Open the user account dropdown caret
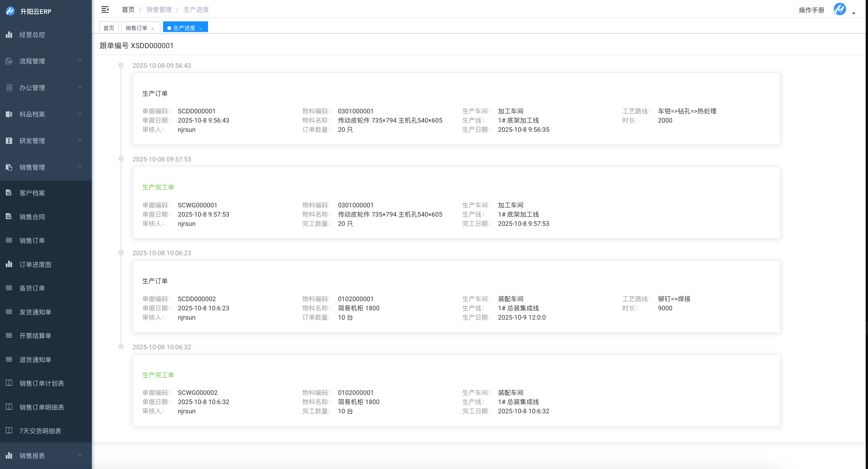Image resolution: width=868 pixels, height=469 pixels. point(854,14)
